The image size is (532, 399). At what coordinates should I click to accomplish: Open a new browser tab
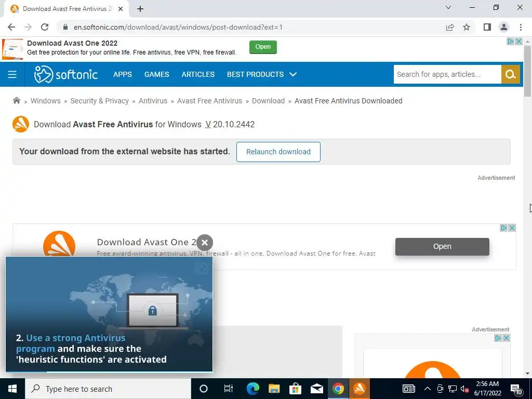[140, 9]
